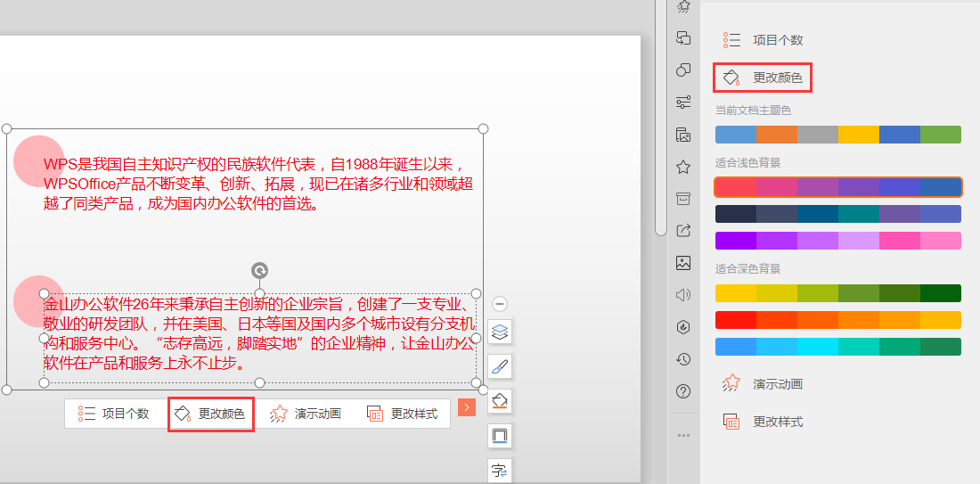Open the picture icon in the side strip
The width and height of the screenshot is (980, 484).
(x=683, y=263)
